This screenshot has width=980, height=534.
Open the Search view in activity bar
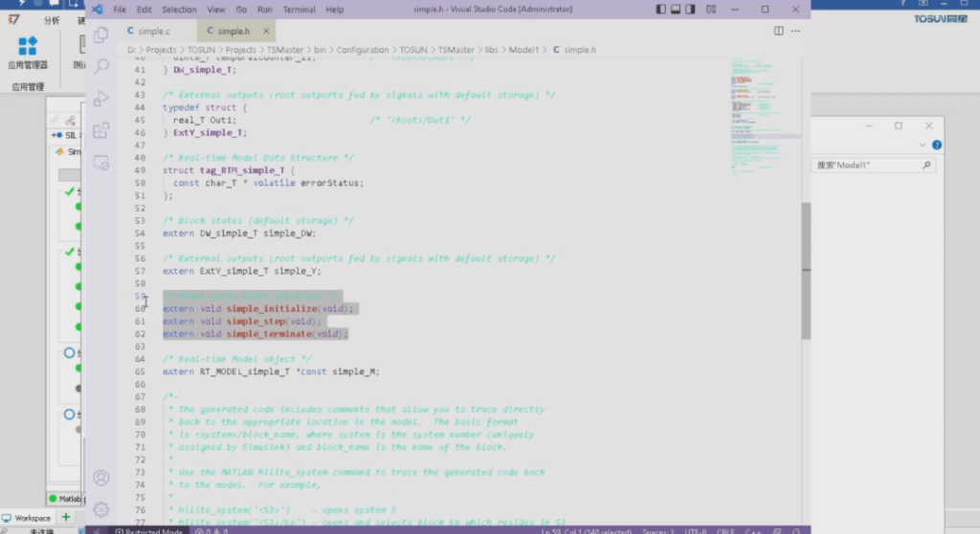click(100, 66)
